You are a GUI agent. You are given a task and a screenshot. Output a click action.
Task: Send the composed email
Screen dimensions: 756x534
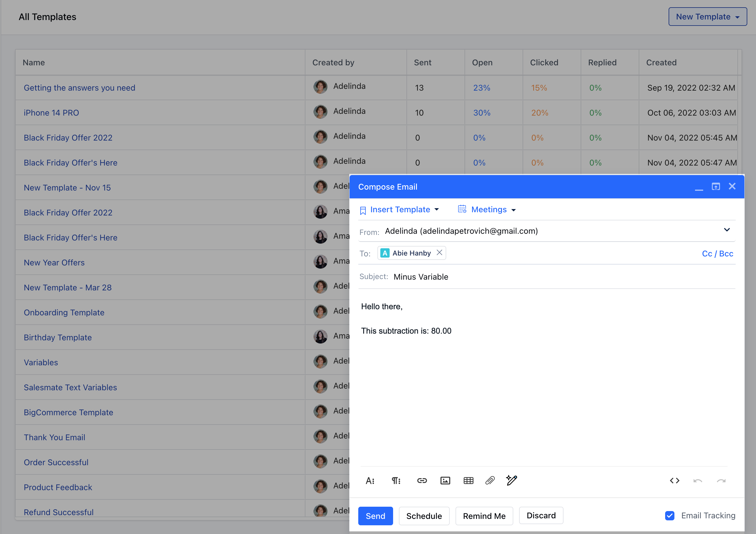(375, 516)
